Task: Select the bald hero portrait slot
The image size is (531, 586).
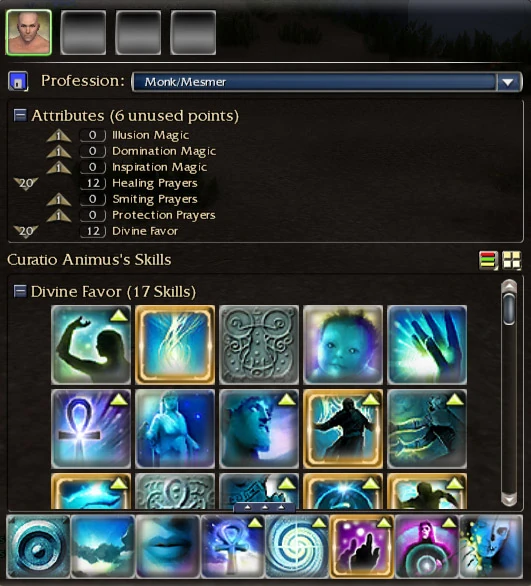Action: point(29,33)
